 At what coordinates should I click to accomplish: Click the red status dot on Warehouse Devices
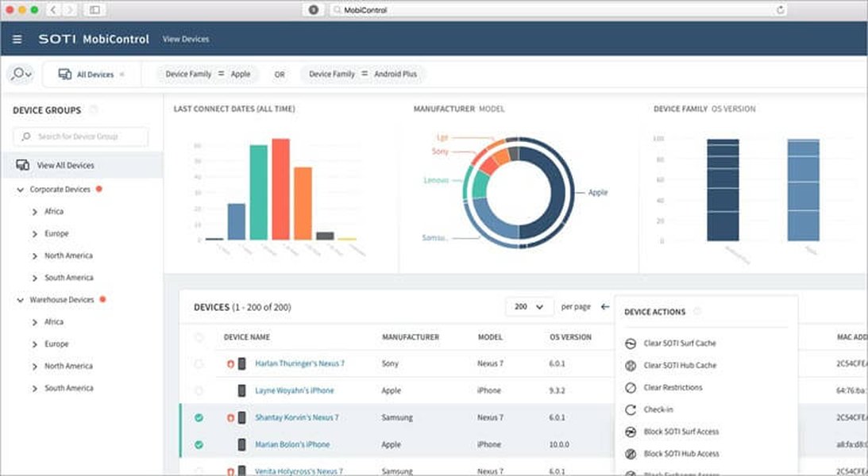102,299
